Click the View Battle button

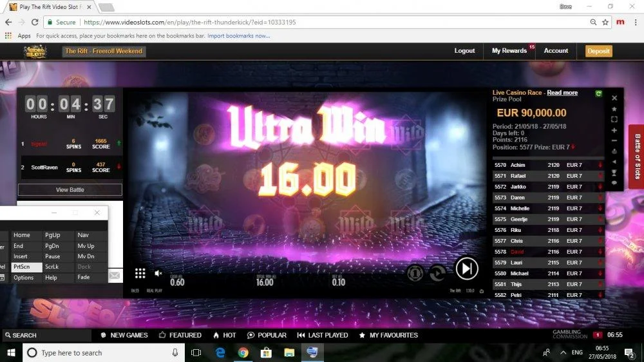coord(70,190)
